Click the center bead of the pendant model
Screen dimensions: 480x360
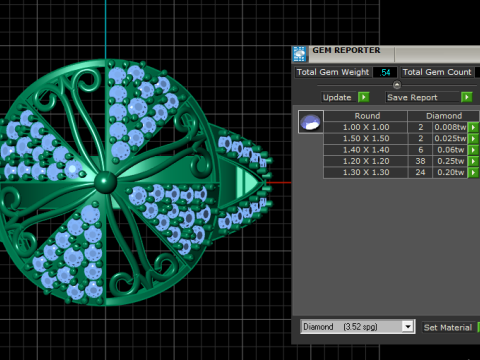[x=105, y=182]
